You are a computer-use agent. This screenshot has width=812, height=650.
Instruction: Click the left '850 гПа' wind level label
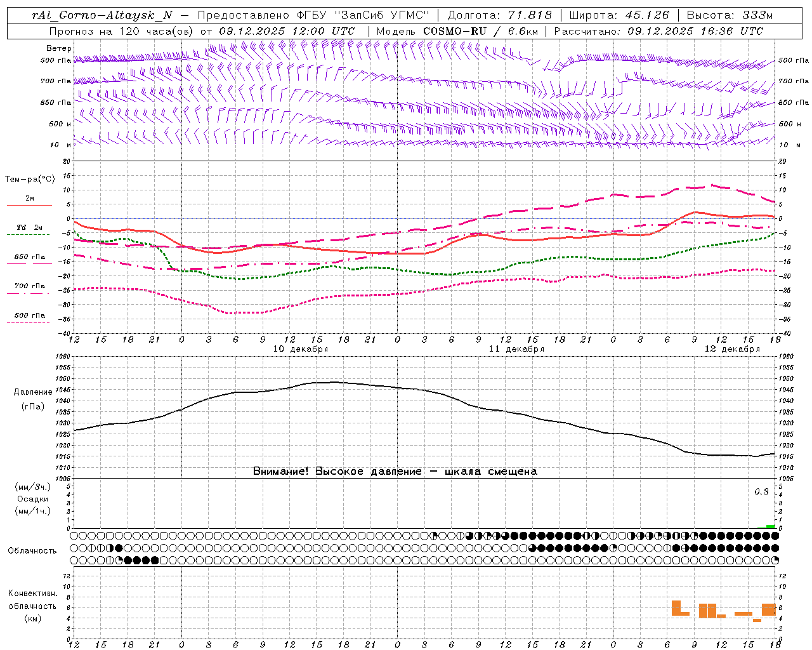(56, 102)
